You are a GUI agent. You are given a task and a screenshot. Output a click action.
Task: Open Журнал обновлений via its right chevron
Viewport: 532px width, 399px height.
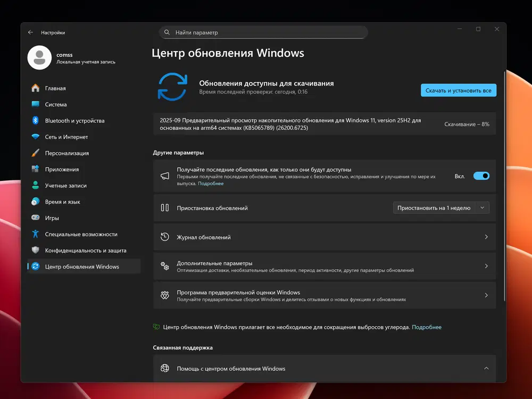tap(486, 237)
